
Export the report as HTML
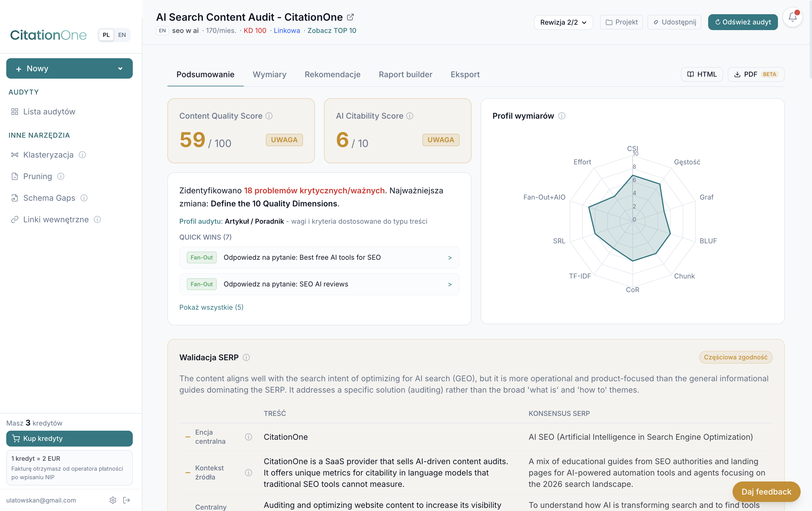click(x=702, y=74)
